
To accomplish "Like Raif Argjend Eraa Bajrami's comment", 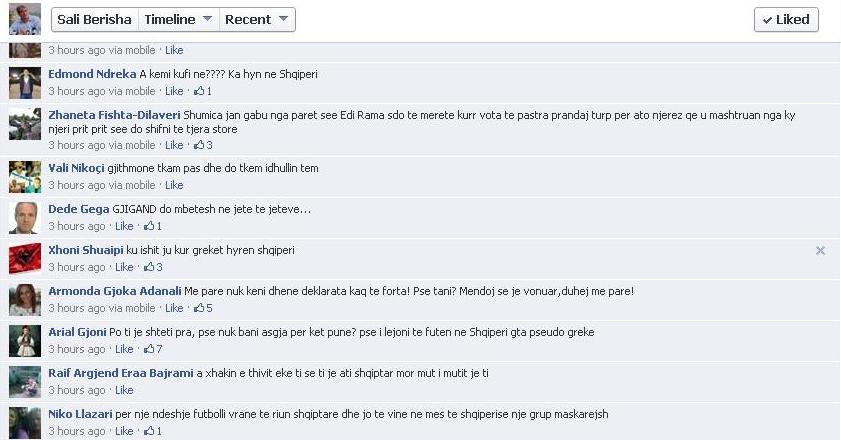I will tap(124, 390).
